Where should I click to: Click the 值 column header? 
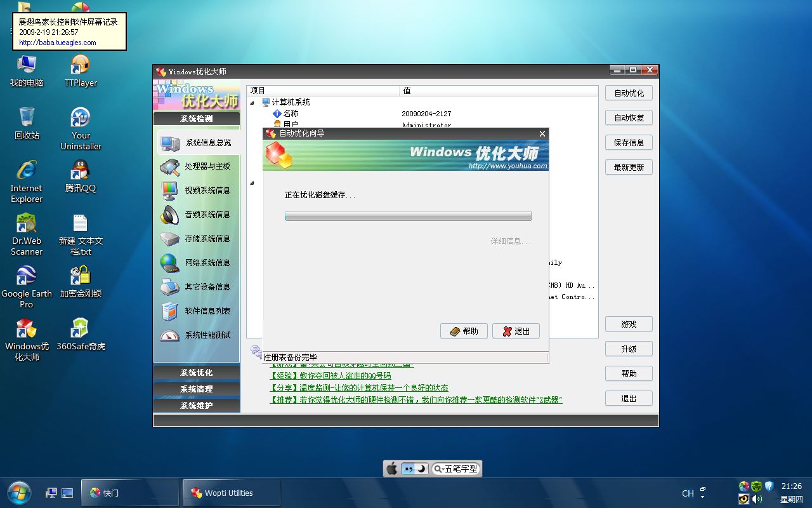point(499,91)
